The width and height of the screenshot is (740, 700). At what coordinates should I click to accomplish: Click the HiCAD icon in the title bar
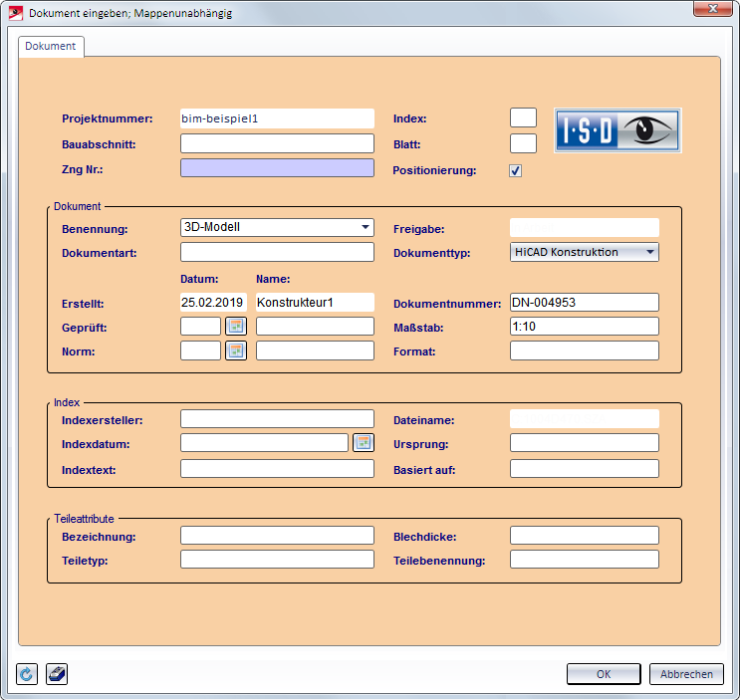click(x=15, y=13)
